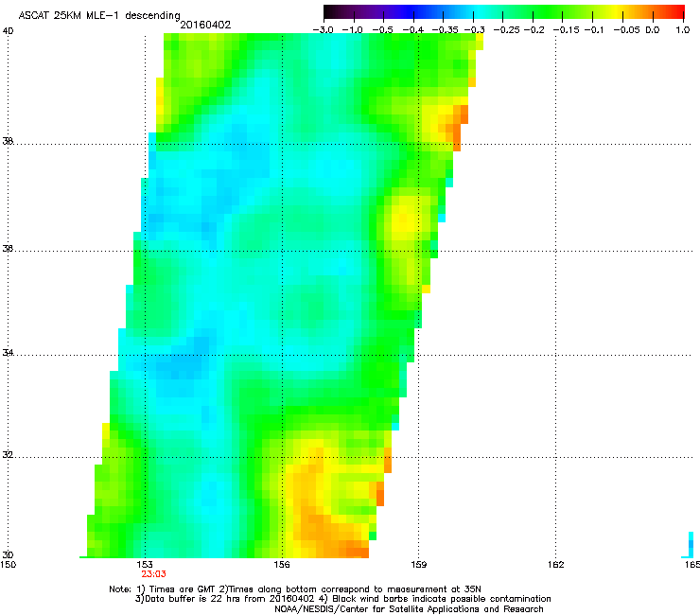The height and width of the screenshot is (615, 700).
Task: Click the -0.35 color scale label
Action: [x=445, y=30]
